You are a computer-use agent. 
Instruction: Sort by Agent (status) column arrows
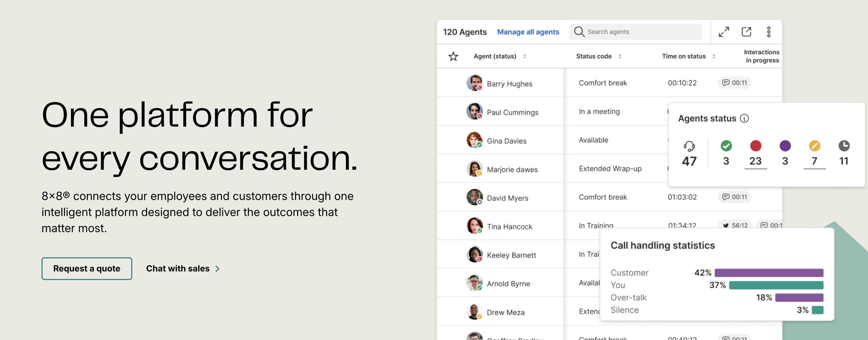(525, 56)
